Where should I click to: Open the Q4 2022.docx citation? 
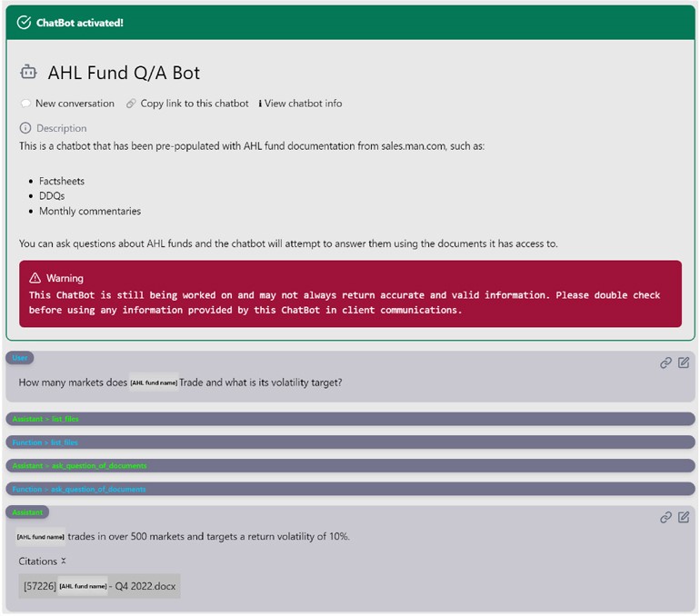coord(100,586)
